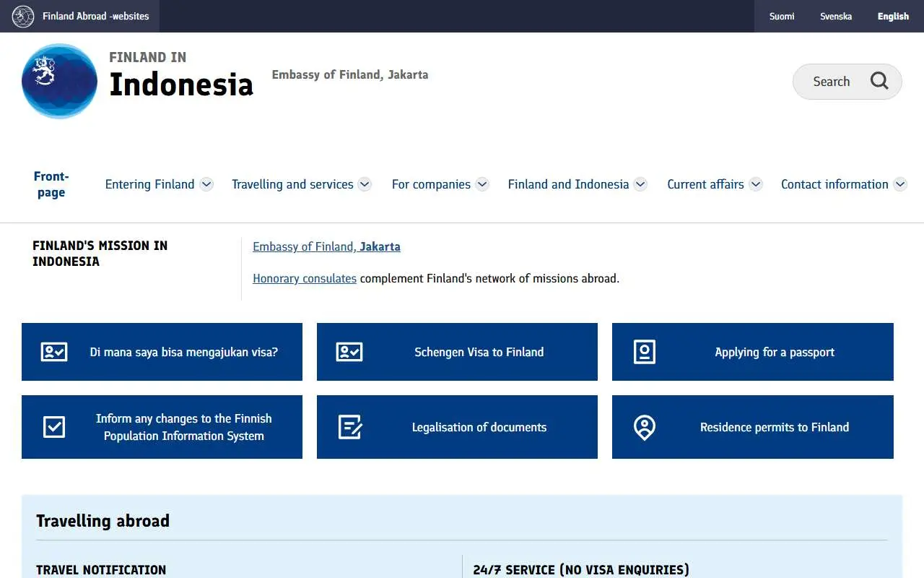Click the Embassy of Finland, Jakarta header subtitle

pyautogui.click(x=350, y=74)
